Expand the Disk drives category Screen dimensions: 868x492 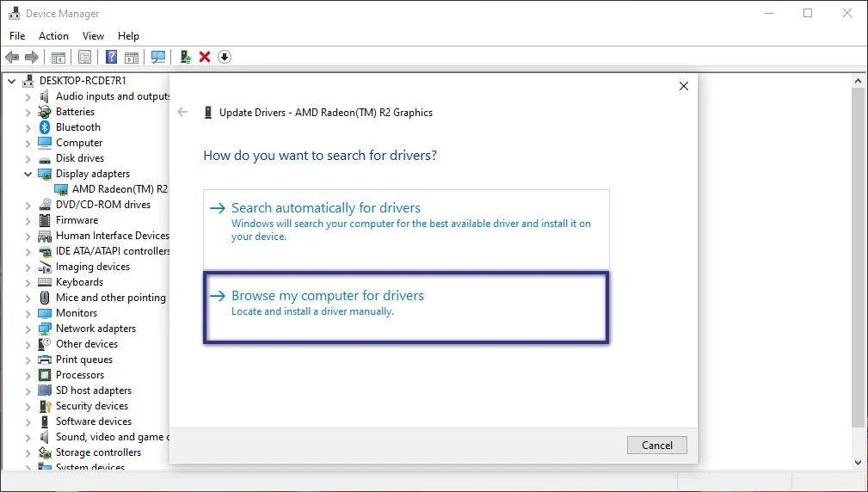pos(28,159)
